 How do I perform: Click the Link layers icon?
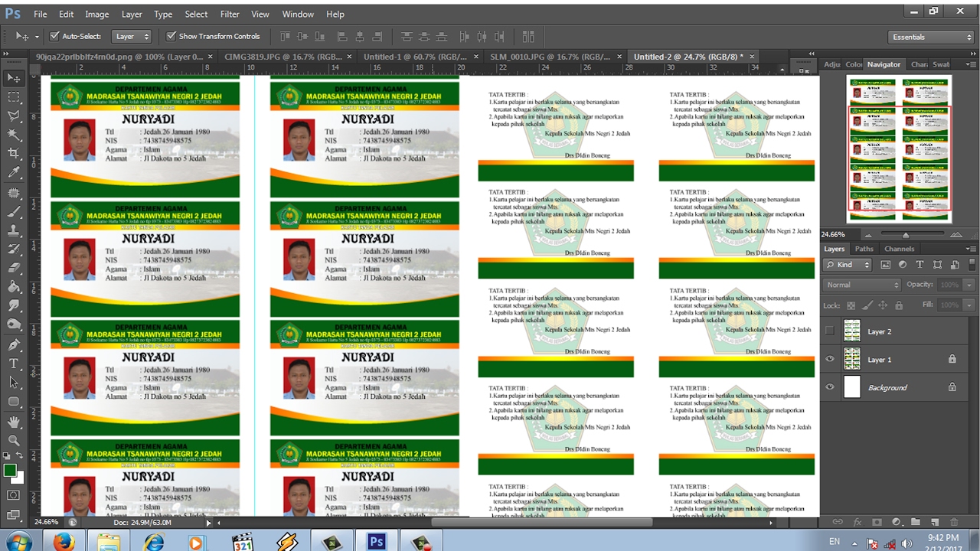pos(838,522)
